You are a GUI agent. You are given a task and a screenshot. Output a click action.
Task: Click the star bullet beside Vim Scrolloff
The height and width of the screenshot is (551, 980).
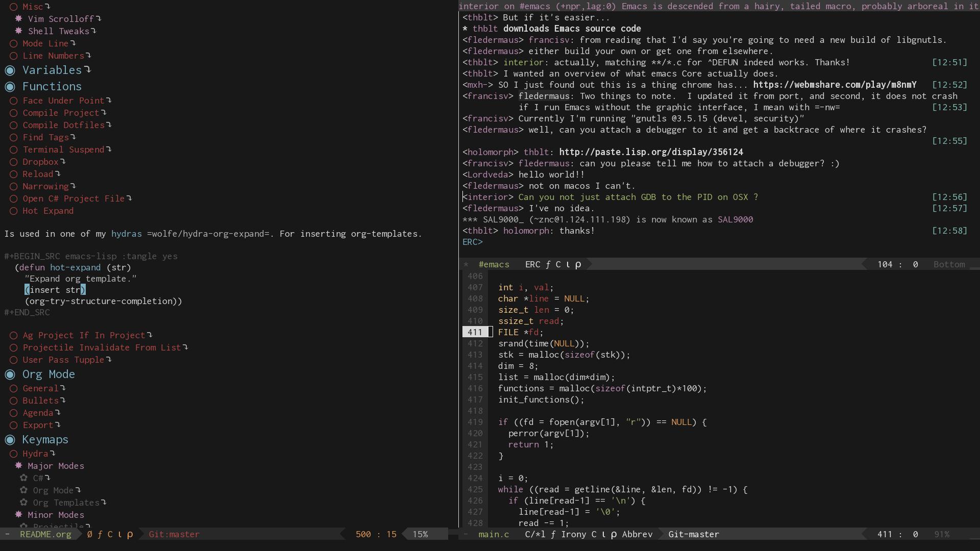pos(18,18)
